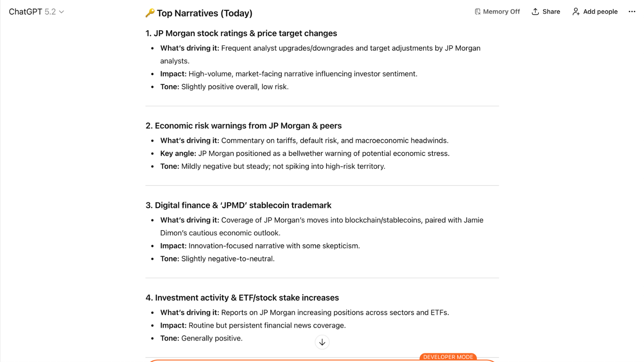Click the DEVELOPER MODE badge

pyautogui.click(x=448, y=357)
